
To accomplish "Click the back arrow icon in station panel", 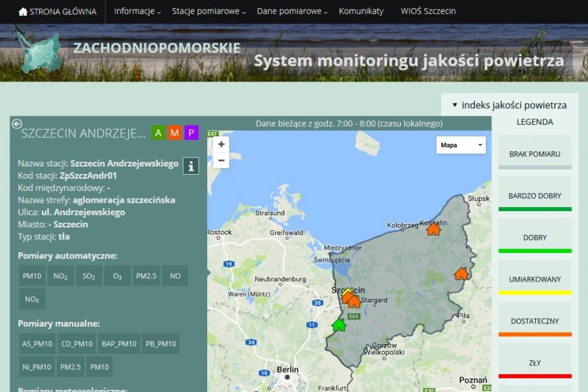I will click(17, 124).
